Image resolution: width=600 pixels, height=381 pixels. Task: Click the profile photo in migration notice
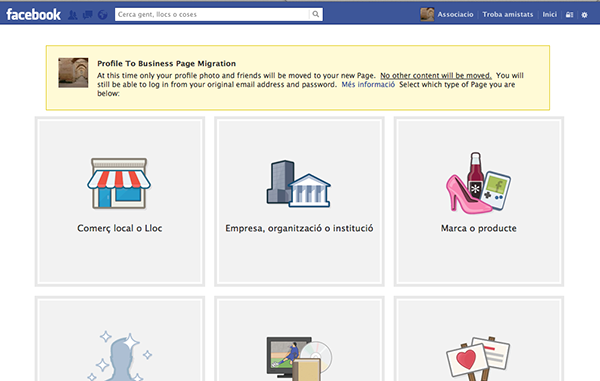click(73, 73)
